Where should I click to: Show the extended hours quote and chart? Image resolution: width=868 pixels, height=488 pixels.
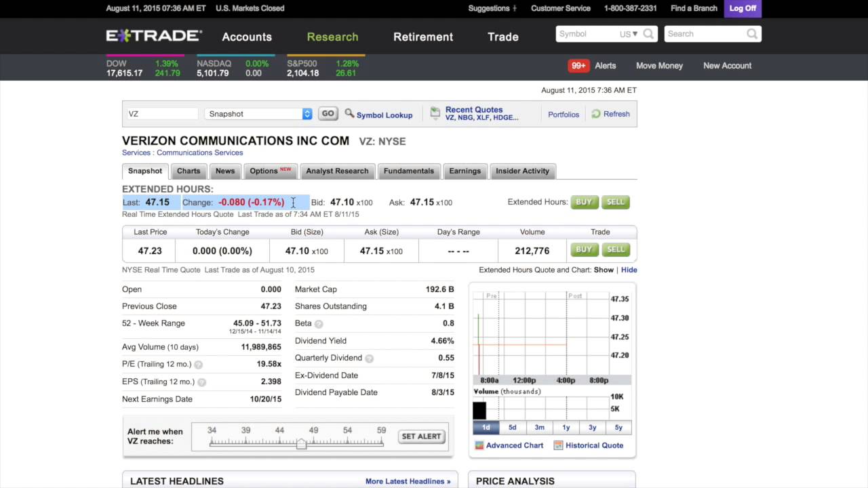pyautogui.click(x=604, y=270)
